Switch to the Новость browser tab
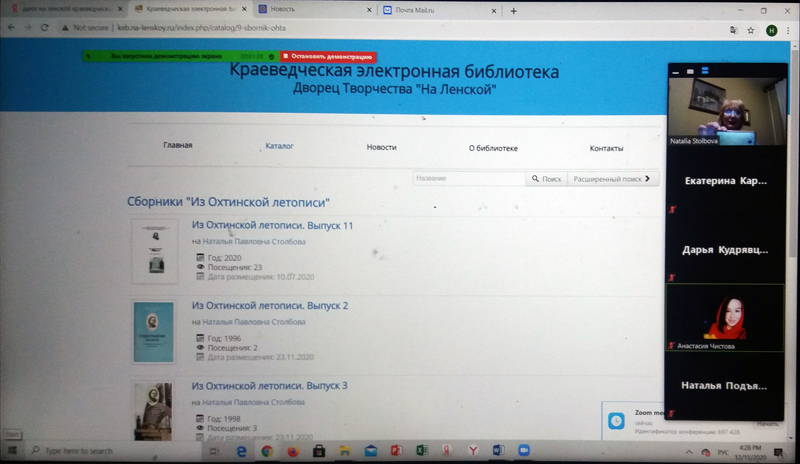This screenshot has height=464, width=800. pyautogui.click(x=314, y=9)
